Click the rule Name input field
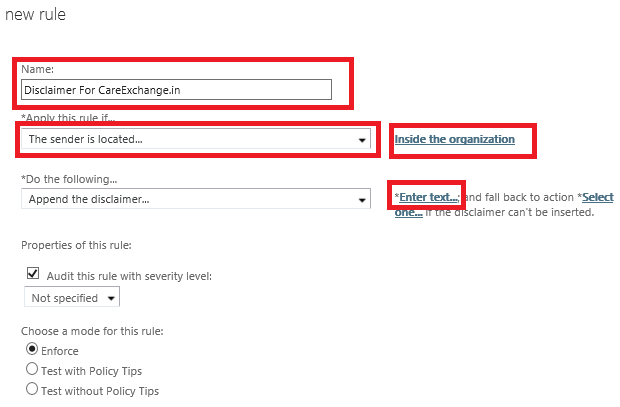The image size is (620, 407). tap(176, 90)
